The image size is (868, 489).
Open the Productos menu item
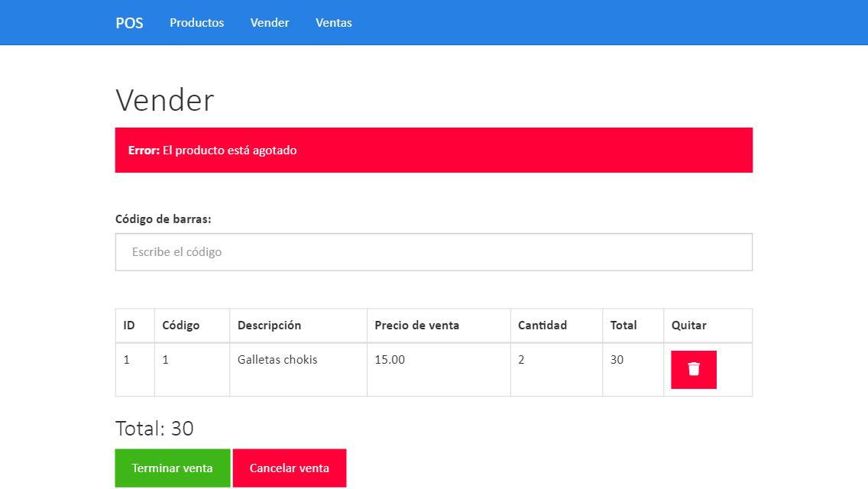[196, 23]
